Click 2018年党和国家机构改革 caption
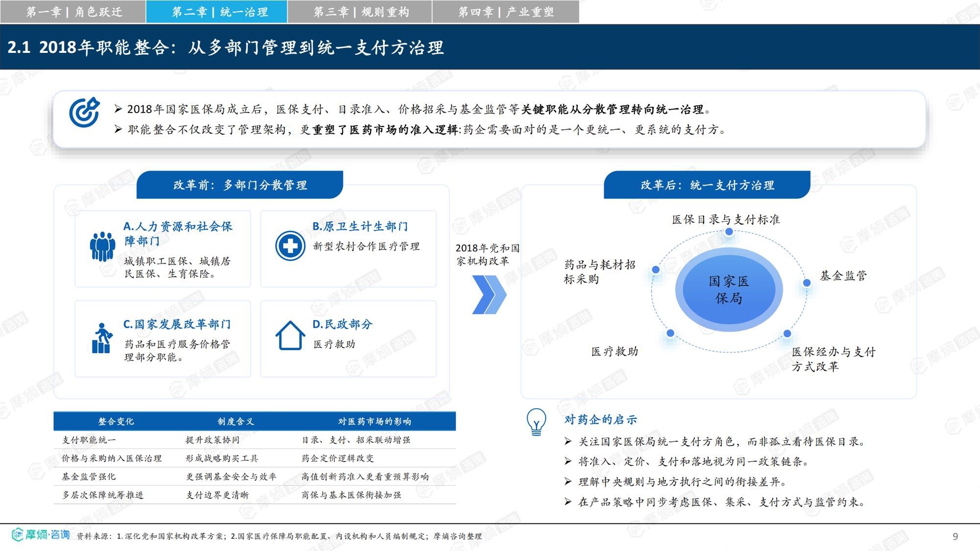 [488, 255]
